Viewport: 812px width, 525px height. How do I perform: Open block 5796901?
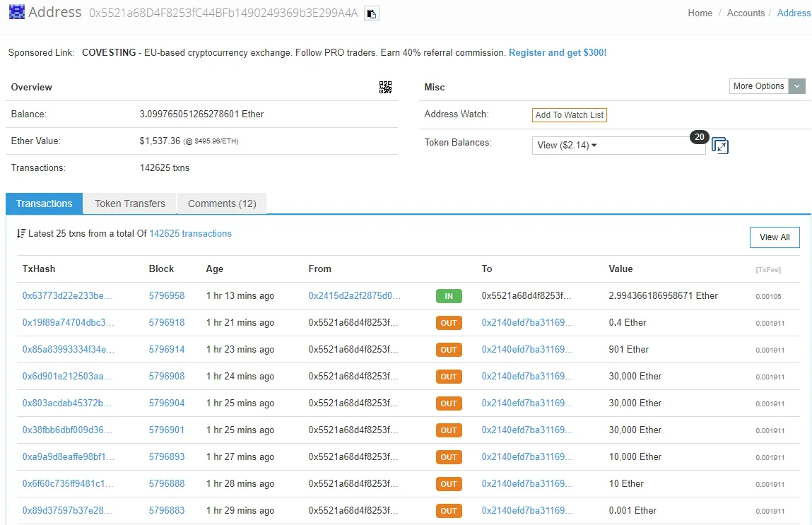point(167,430)
